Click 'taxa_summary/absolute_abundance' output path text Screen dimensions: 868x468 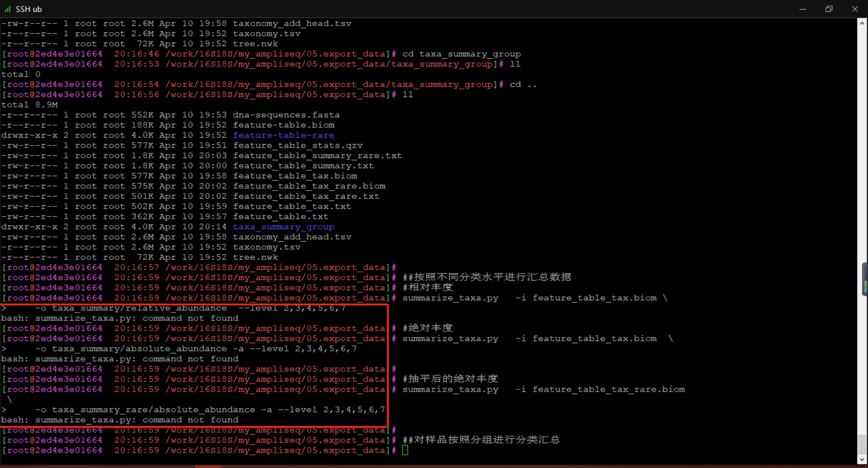[139, 349]
